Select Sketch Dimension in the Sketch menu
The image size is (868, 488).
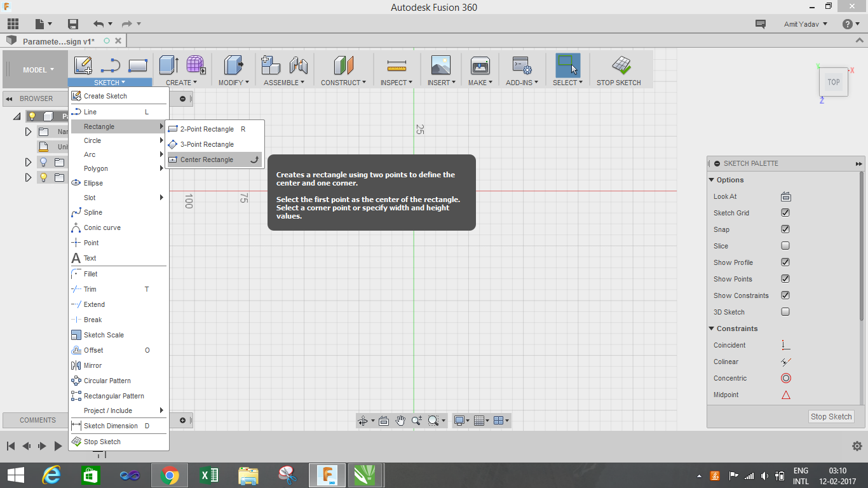(118, 426)
